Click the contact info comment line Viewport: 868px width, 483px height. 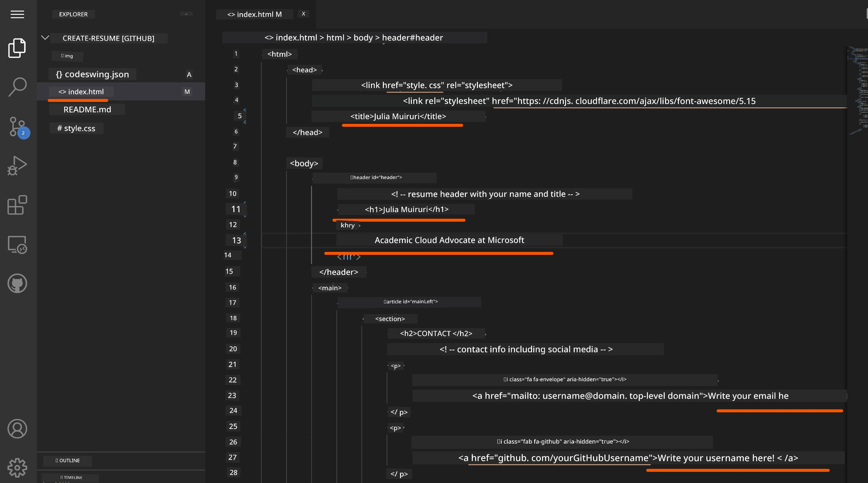(x=526, y=349)
